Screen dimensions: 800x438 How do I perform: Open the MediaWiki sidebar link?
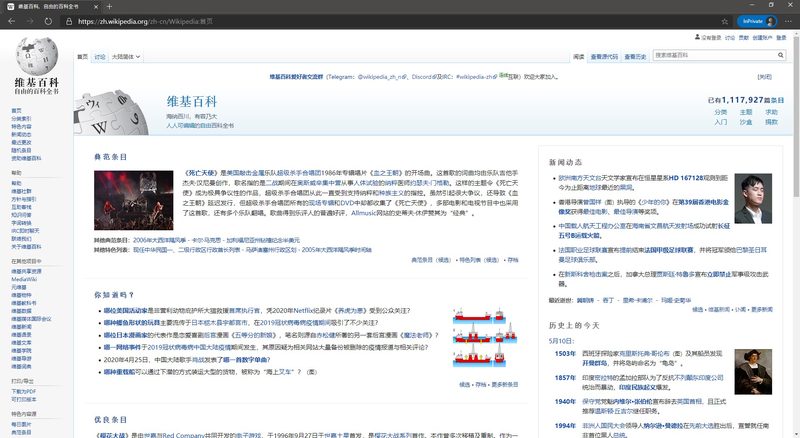(x=24, y=279)
